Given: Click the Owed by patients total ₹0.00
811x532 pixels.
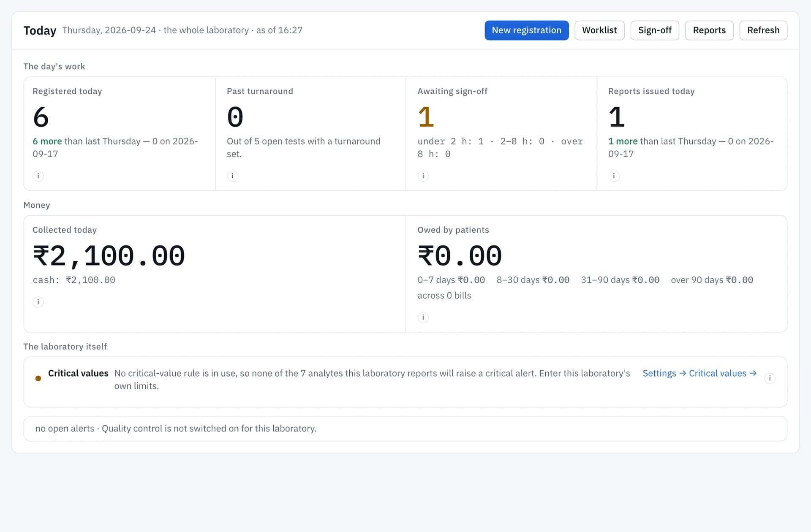Looking at the screenshot, I should [x=460, y=256].
